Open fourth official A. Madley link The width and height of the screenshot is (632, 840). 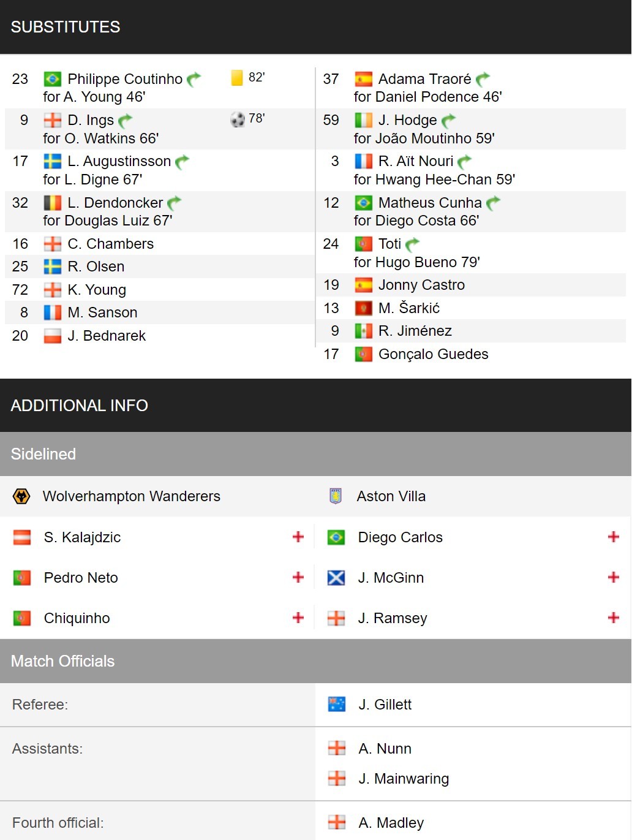tap(391, 823)
